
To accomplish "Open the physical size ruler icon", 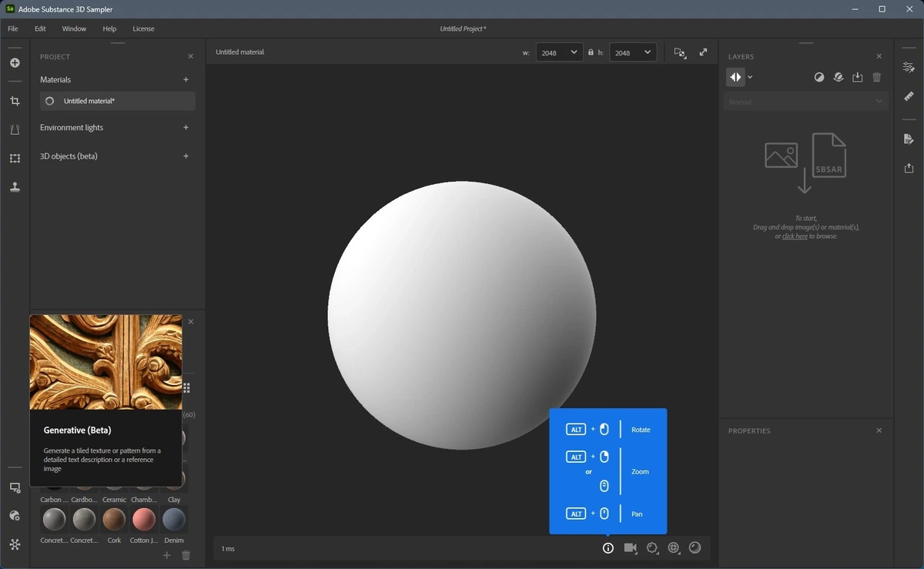I will click(x=909, y=96).
